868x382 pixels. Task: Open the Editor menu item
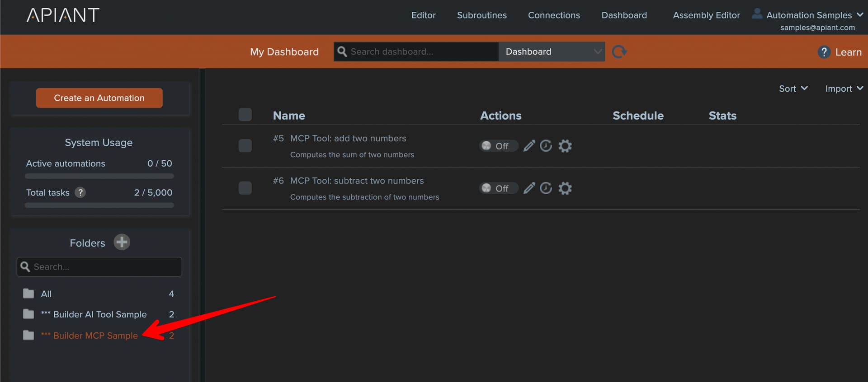(423, 15)
